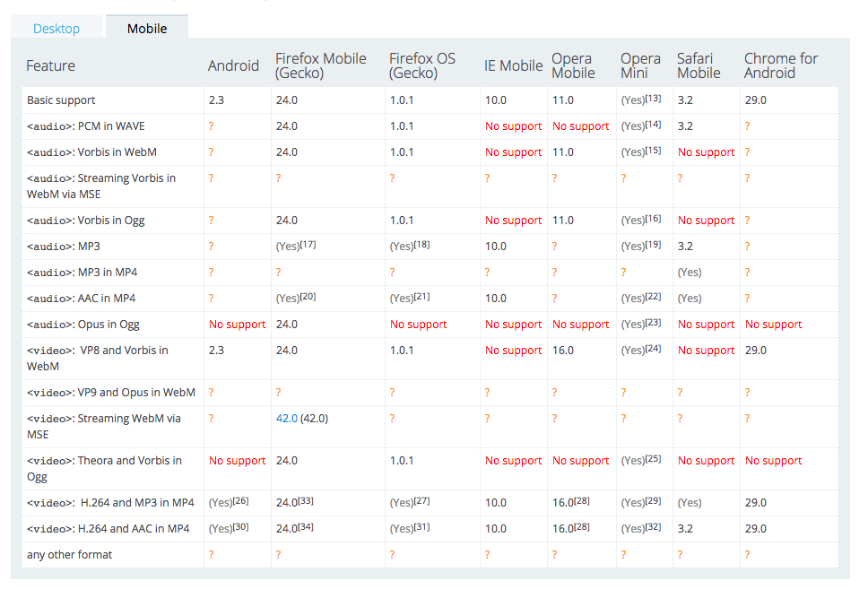868x598 pixels.
Task: Follow footnote [30] in the Android column
Action: click(x=241, y=526)
